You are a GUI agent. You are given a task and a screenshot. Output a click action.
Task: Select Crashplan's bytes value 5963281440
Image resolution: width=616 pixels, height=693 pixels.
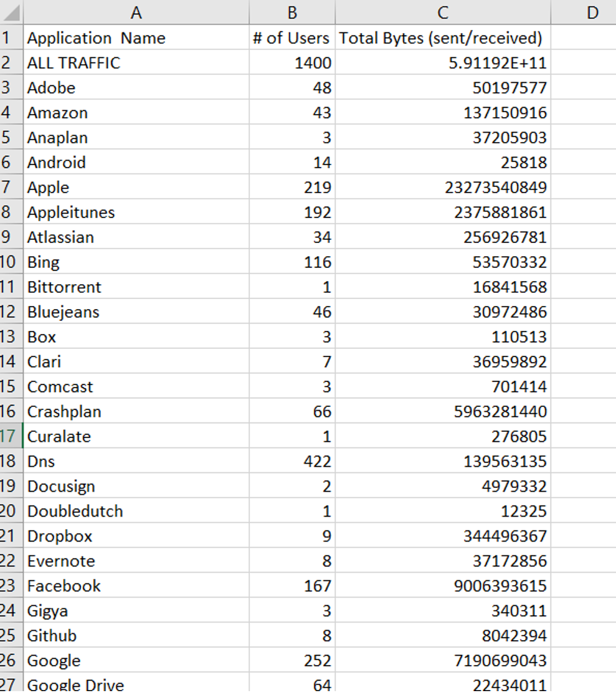(443, 411)
